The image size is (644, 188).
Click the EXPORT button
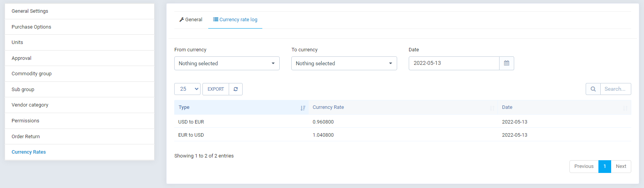[216, 89]
